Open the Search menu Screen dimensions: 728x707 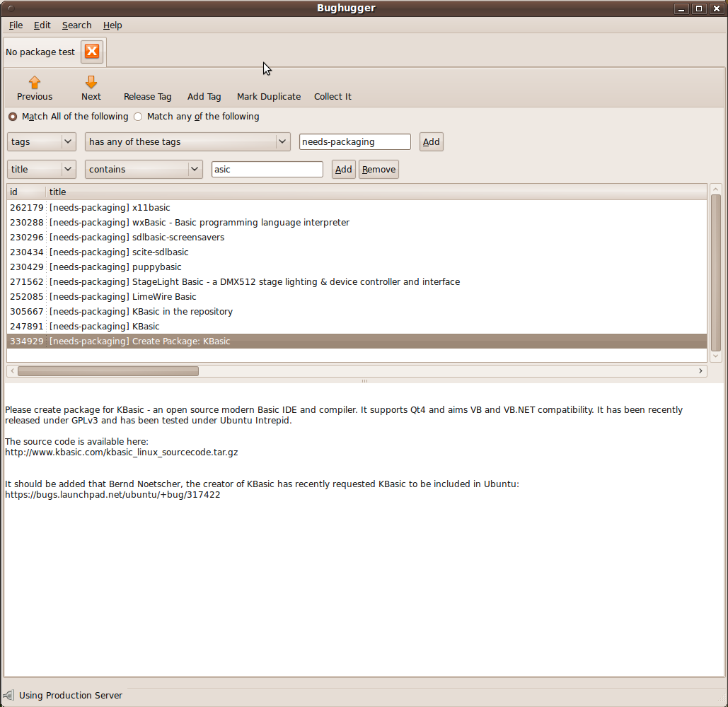click(x=76, y=25)
